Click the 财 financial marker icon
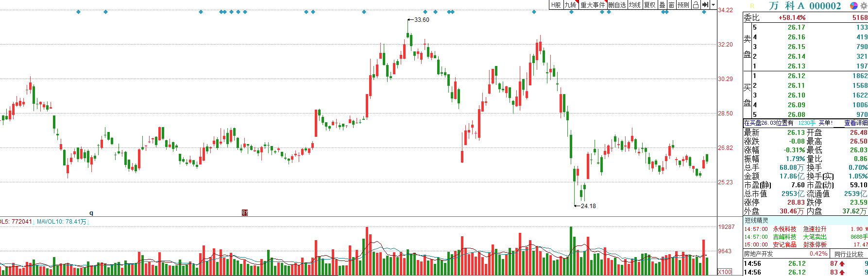868x276 pixels. click(x=245, y=213)
